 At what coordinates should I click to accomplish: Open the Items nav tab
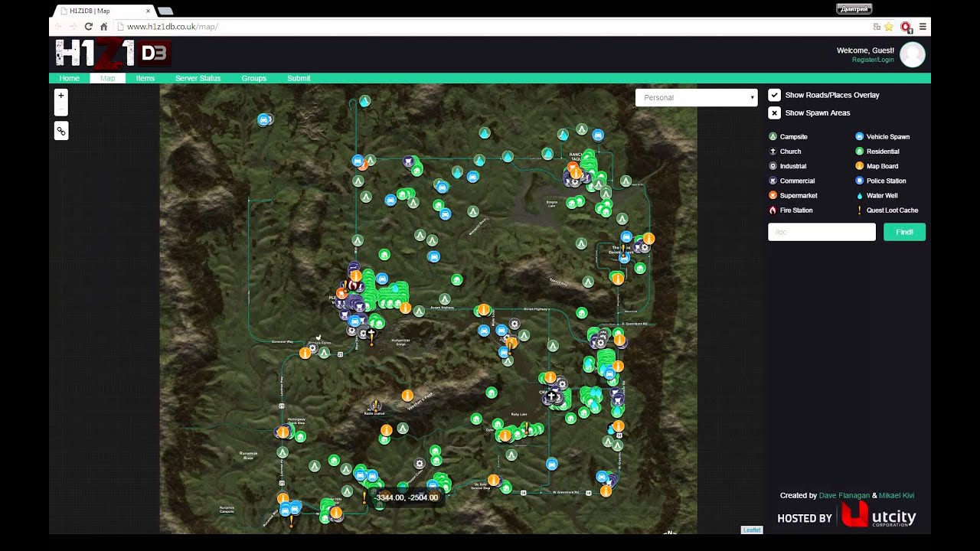pyautogui.click(x=145, y=78)
